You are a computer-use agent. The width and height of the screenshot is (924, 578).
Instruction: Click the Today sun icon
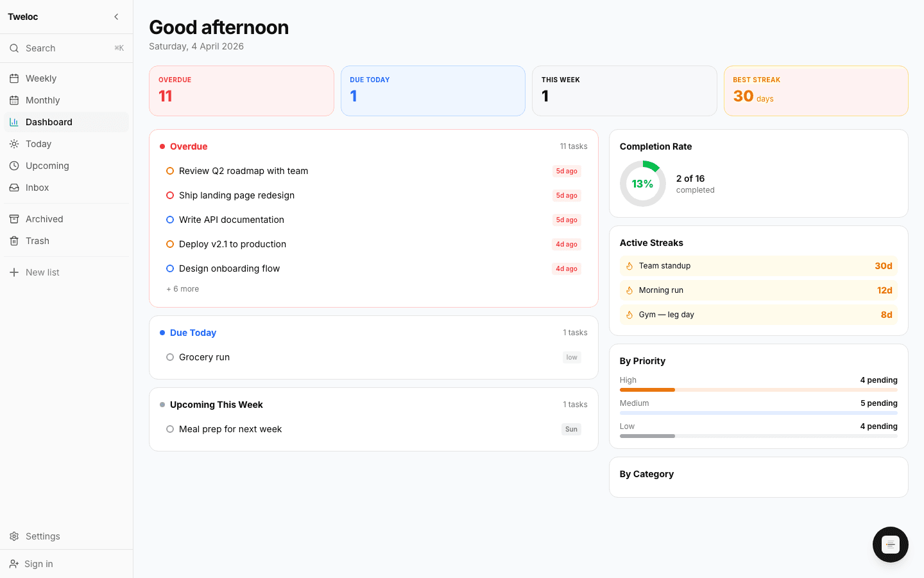[13, 143]
